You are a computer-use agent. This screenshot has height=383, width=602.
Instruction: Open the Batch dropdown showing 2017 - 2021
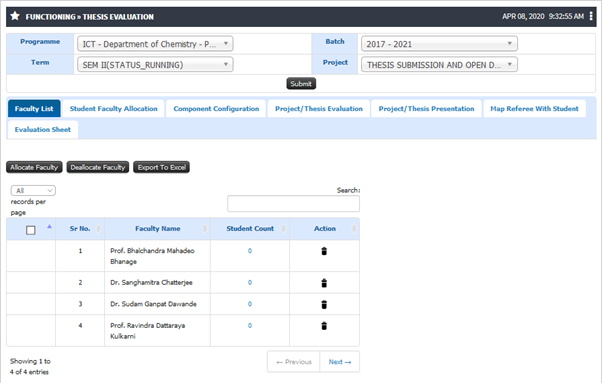click(x=439, y=44)
